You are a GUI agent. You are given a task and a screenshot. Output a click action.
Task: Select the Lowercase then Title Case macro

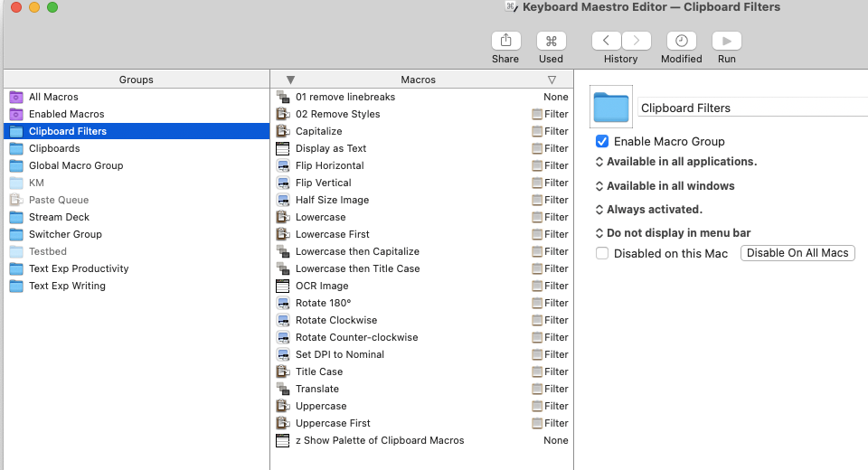422,268
